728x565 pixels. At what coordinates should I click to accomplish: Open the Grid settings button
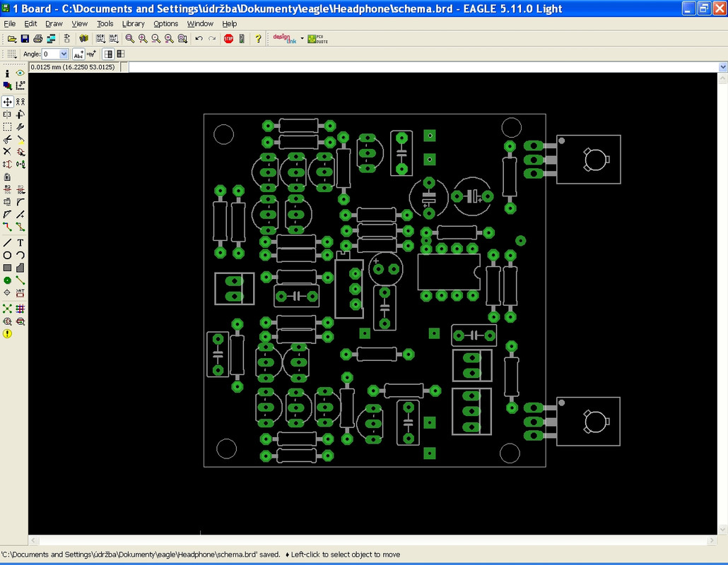(11, 54)
